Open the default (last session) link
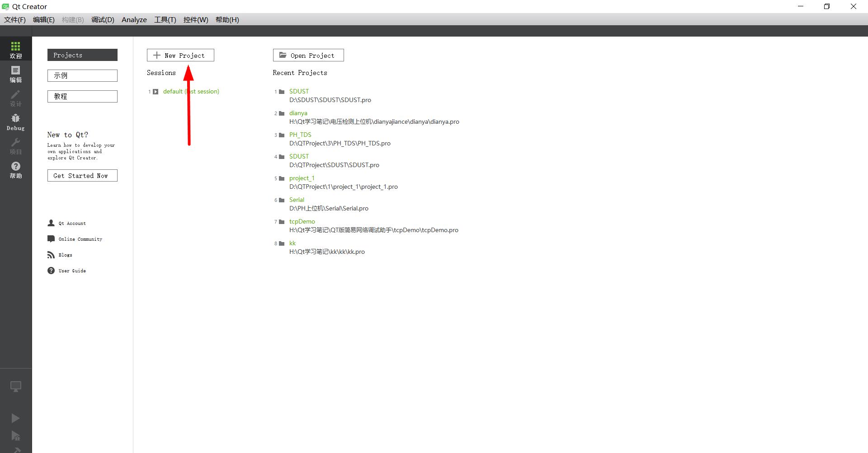The image size is (868, 453). (x=191, y=91)
